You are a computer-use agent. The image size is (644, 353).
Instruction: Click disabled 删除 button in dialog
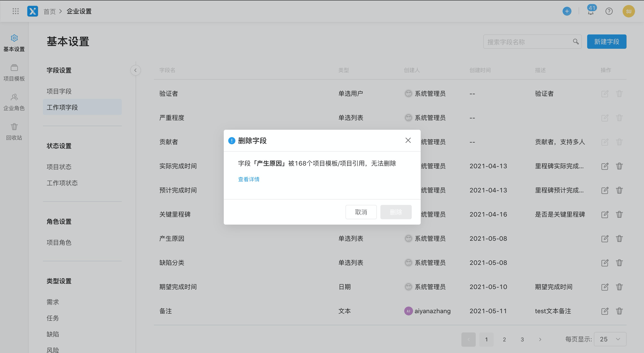[x=396, y=212]
